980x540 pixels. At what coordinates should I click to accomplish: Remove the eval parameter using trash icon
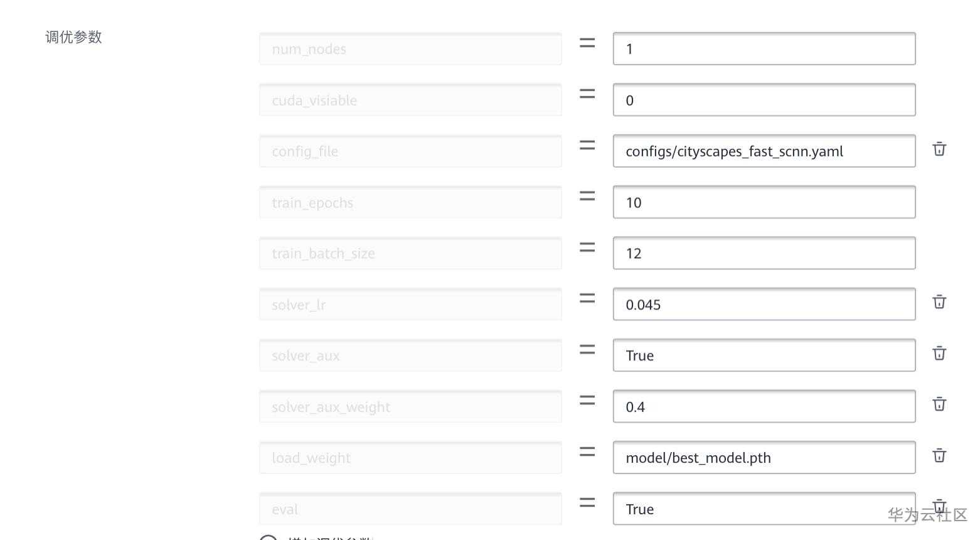[x=939, y=505]
